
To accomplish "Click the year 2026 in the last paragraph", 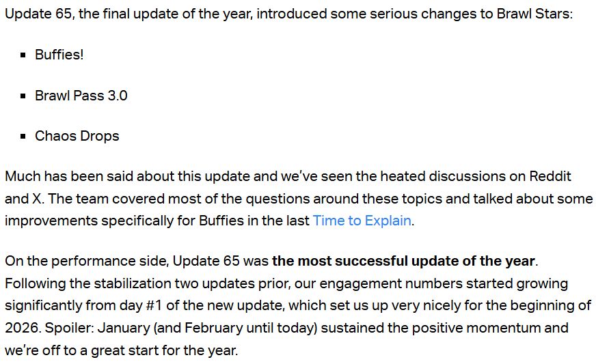I will [21, 327].
